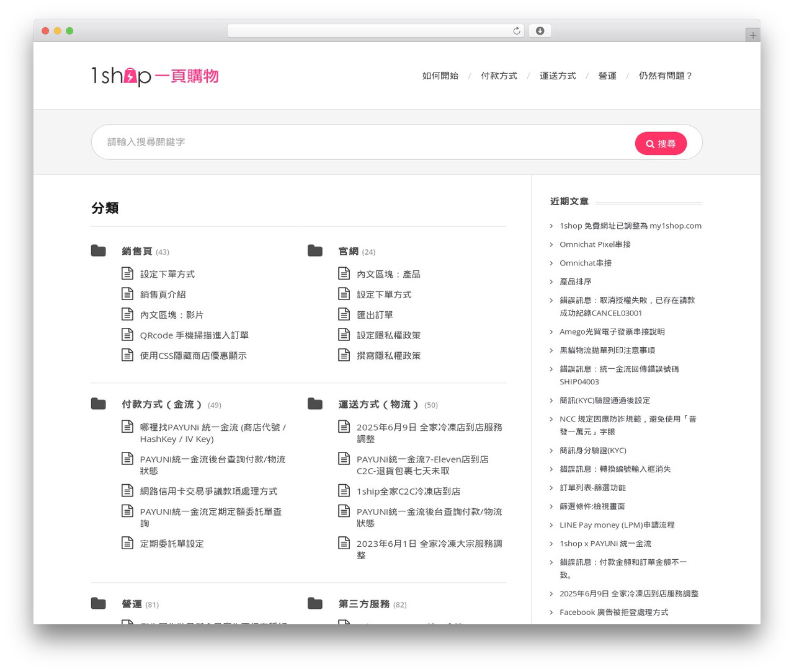
Task: Open article 網路信用卡交易爭議款項處理方式
Action: tap(208, 491)
